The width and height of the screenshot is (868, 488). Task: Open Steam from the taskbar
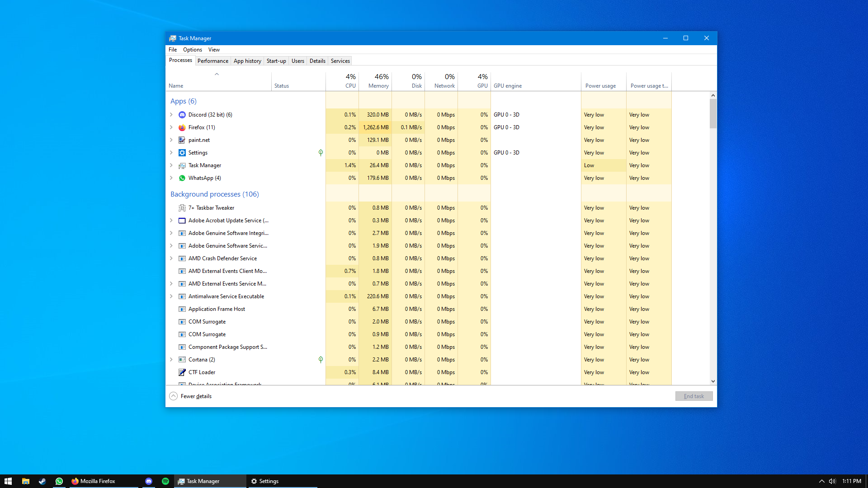42,481
